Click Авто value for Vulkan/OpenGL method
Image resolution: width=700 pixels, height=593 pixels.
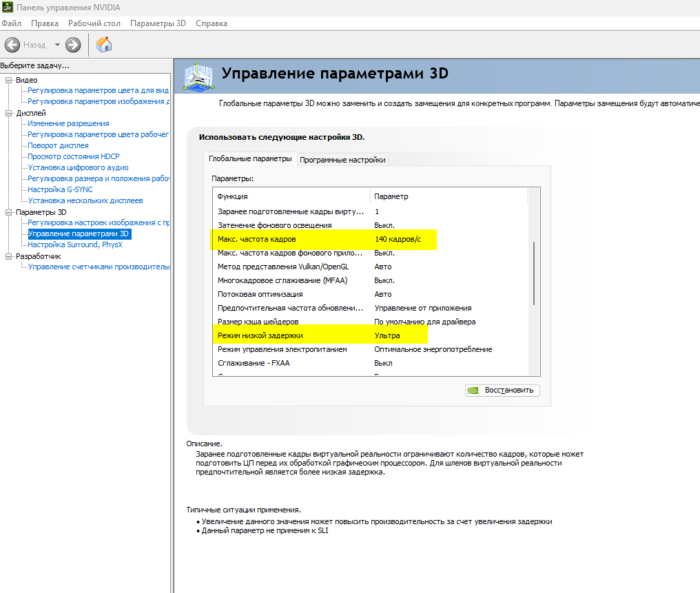tap(383, 267)
